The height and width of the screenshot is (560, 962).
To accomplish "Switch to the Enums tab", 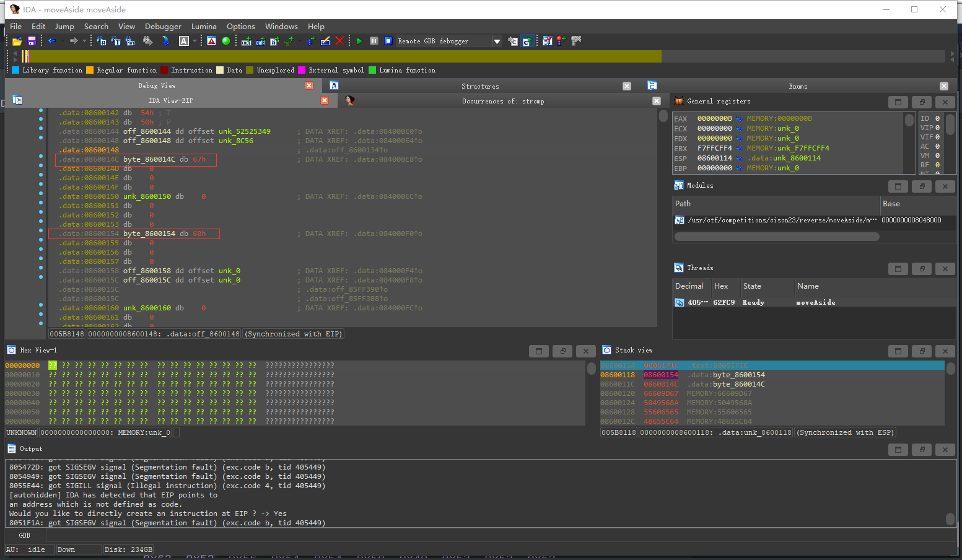I will click(798, 86).
